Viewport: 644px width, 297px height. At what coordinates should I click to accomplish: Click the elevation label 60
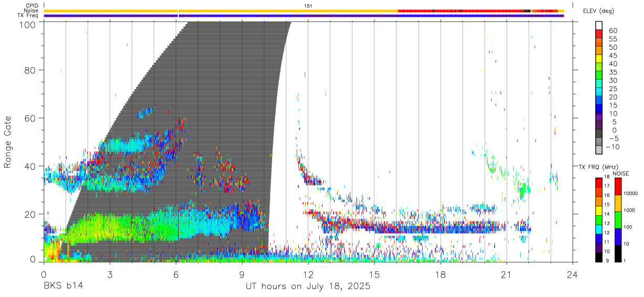coord(613,30)
